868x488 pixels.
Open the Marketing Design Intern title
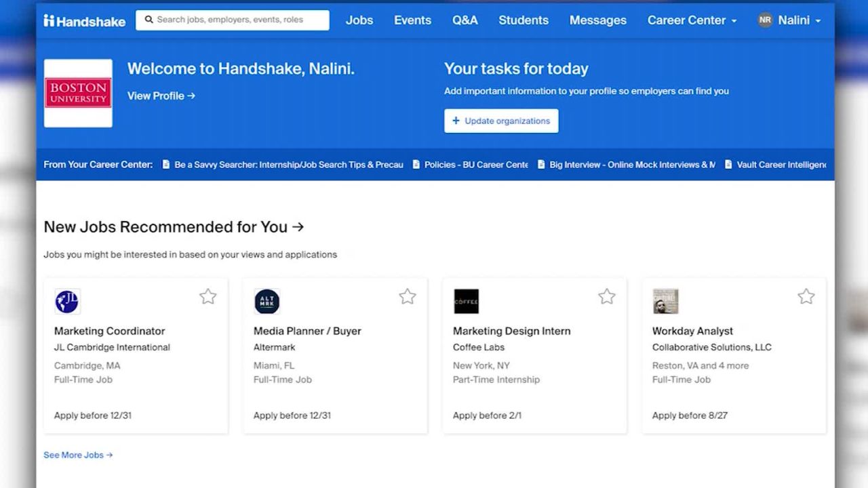512,331
